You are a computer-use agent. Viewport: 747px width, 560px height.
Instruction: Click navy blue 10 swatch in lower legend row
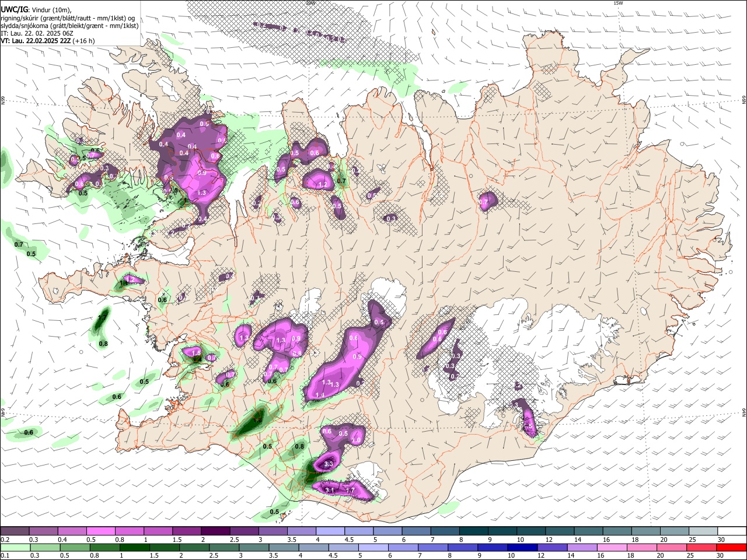(x=522, y=547)
